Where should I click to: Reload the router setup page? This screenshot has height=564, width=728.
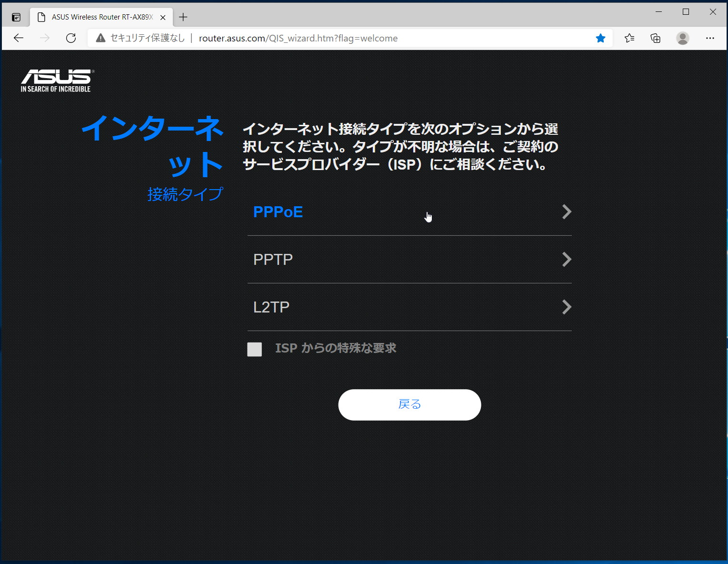pos(71,38)
